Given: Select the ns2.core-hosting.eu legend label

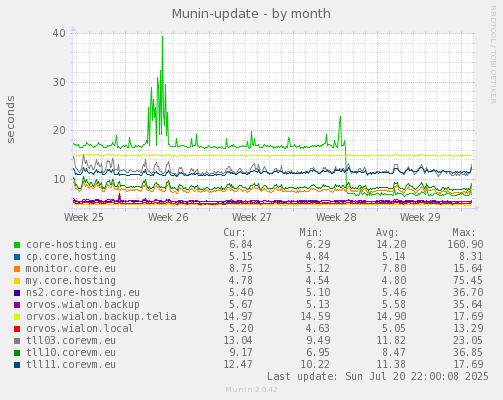Looking at the screenshot, I should coord(83,292).
